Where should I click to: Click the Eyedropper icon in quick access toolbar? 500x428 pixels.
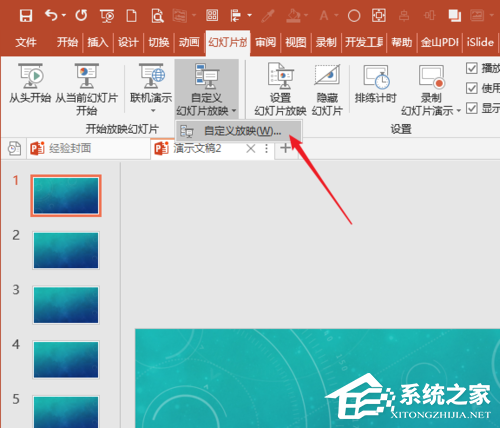click(x=268, y=16)
